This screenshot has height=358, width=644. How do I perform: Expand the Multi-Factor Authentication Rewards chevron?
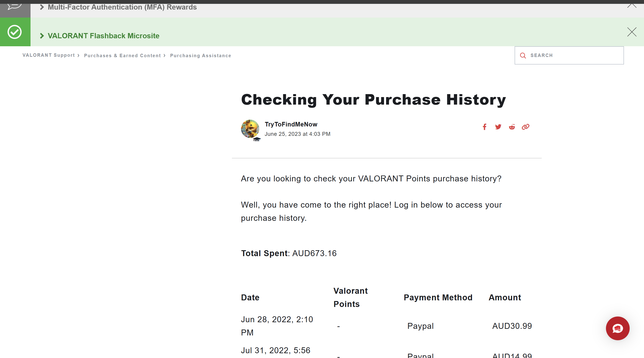pos(42,7)
